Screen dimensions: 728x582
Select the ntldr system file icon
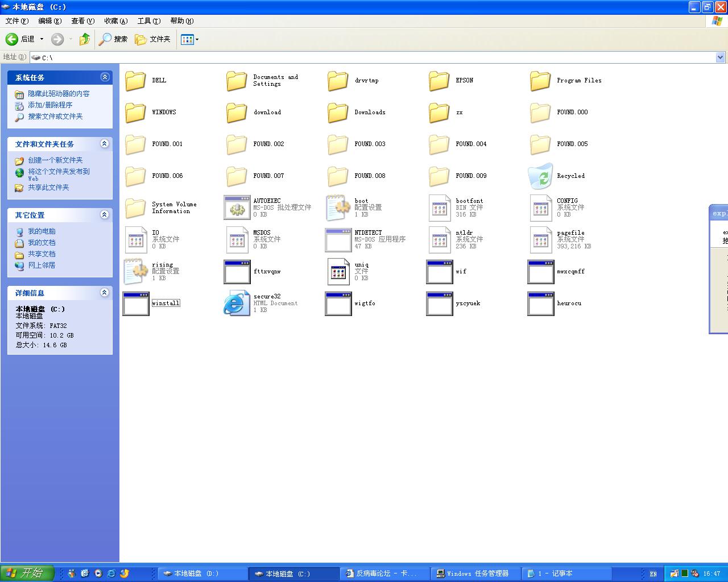click(x=439, y=240)
